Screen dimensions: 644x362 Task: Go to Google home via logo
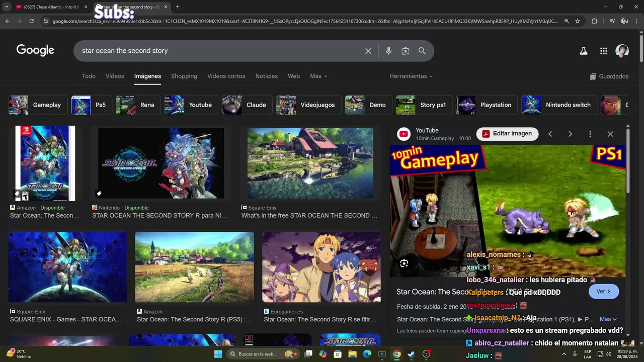[x=35, y=50]
